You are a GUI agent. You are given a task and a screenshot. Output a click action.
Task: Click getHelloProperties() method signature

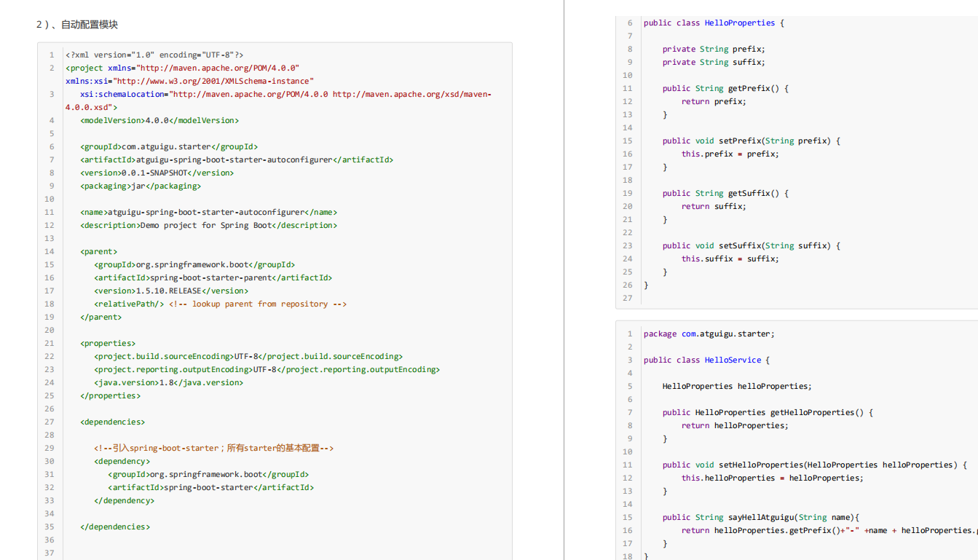pyautogui.click(x=768, y=413)
